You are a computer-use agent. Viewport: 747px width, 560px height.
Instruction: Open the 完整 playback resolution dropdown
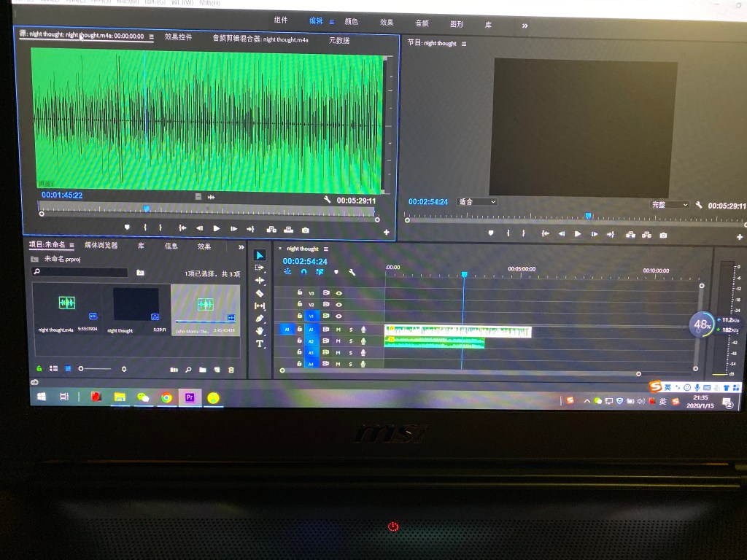click(x=669, y=205)
